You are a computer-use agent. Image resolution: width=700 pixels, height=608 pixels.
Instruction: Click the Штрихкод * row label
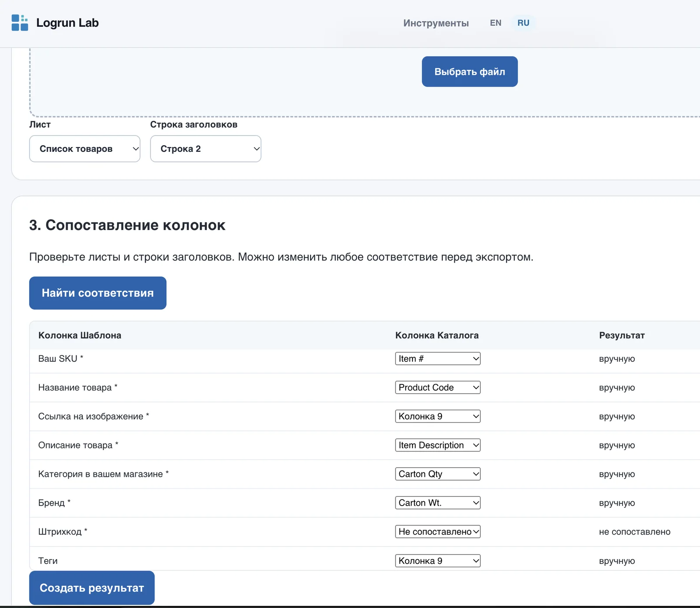(x=63, y=532)
